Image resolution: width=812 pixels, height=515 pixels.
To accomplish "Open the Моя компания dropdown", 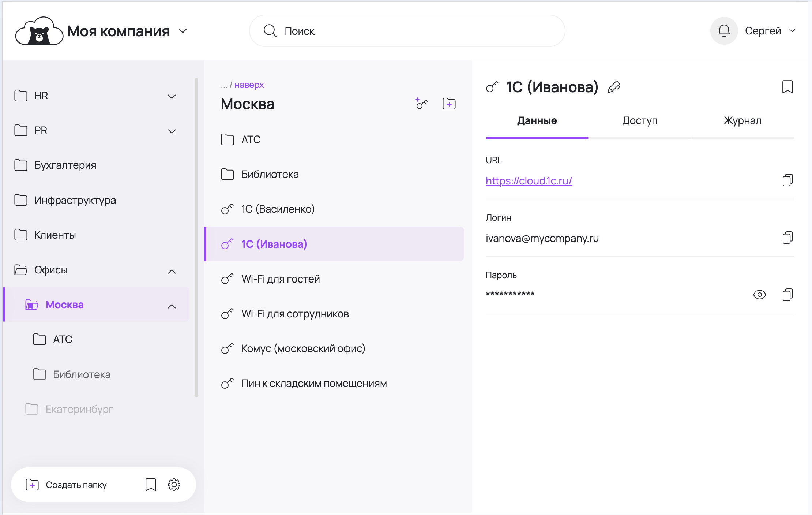I will pyautogui.click(x=183, y=31).
